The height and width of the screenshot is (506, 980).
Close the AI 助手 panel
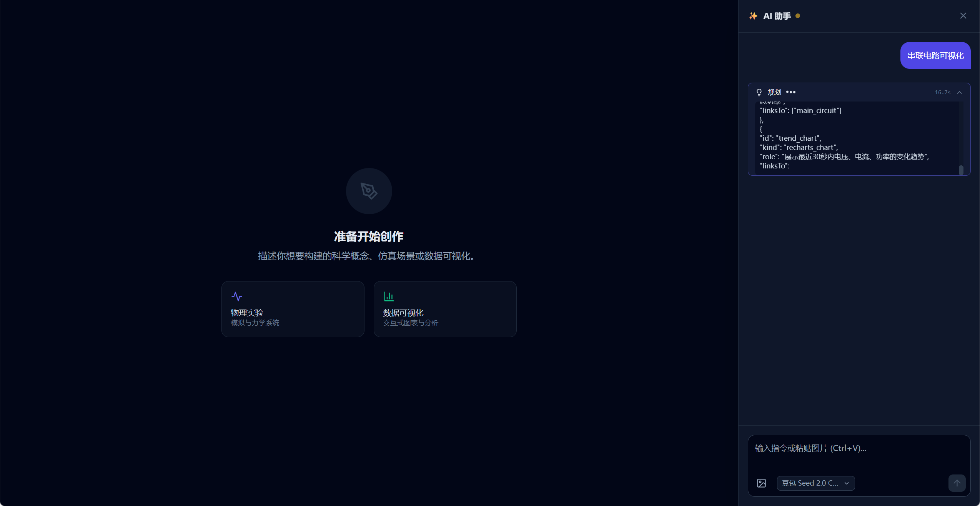[963, 16]
